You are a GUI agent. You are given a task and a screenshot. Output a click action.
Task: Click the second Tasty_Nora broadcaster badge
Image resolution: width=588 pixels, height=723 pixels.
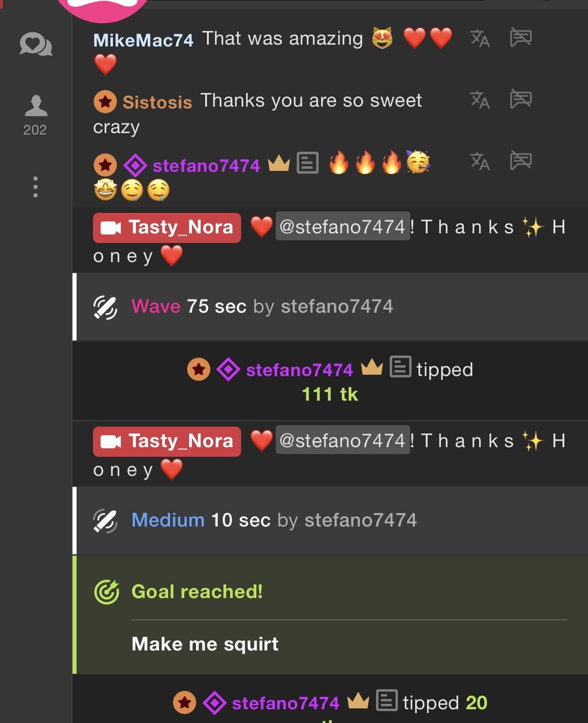coord(167,441)
